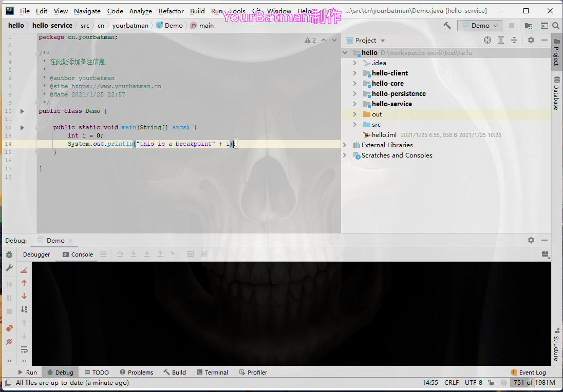The image size is (563, 392).
Task: Open Project Structure from the top toolbar
Action: point(529,26)
